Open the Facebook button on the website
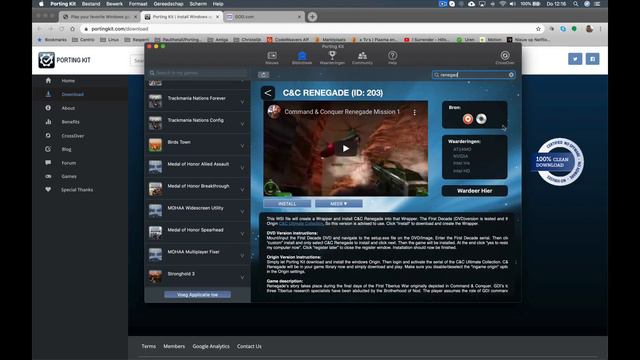 point(593,59)
